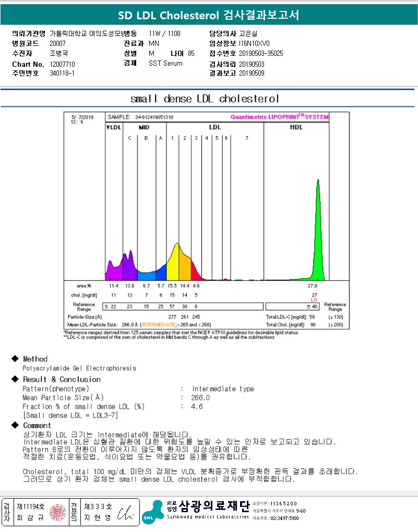The height and width of the screenshot is (532, 418).
Task: Click the MID column header in the chart
Action: [144, 127]
